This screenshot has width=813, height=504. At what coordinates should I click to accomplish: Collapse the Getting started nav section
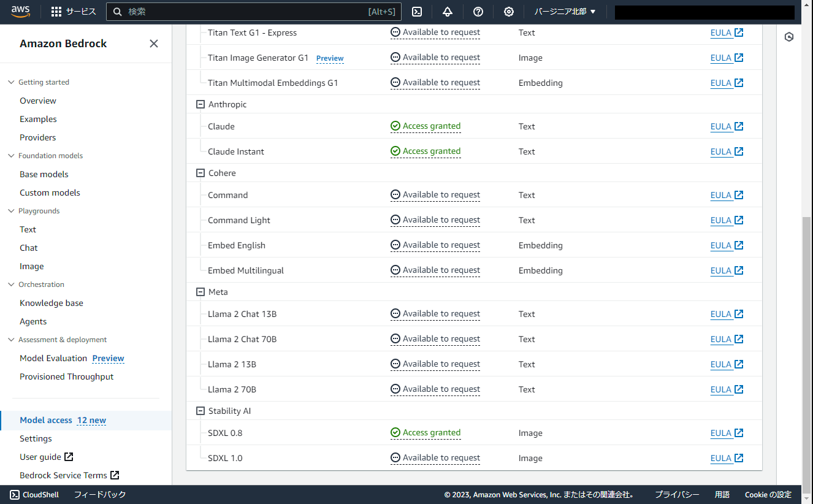[x=11, y=82]
